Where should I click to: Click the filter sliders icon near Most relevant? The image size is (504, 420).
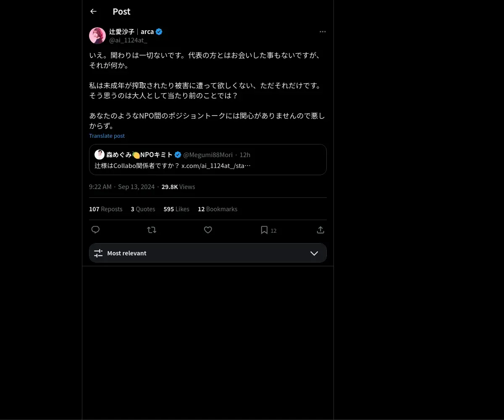click(x=98, y=253)
